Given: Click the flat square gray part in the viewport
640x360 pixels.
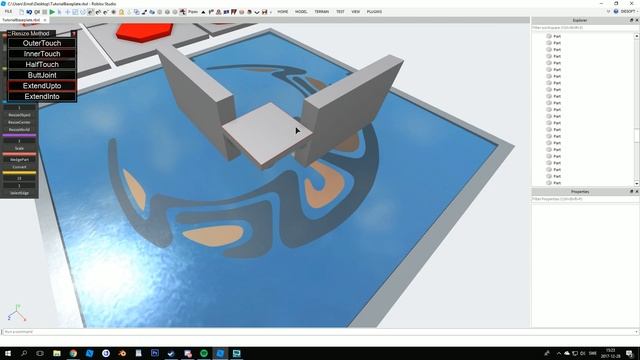Looking at the screenshot, I should tap(267, 133).
